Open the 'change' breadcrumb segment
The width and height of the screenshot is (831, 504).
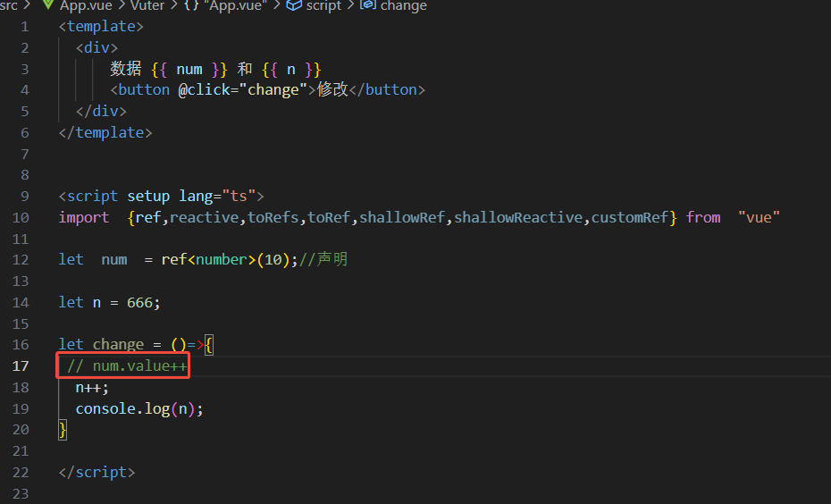403,6
